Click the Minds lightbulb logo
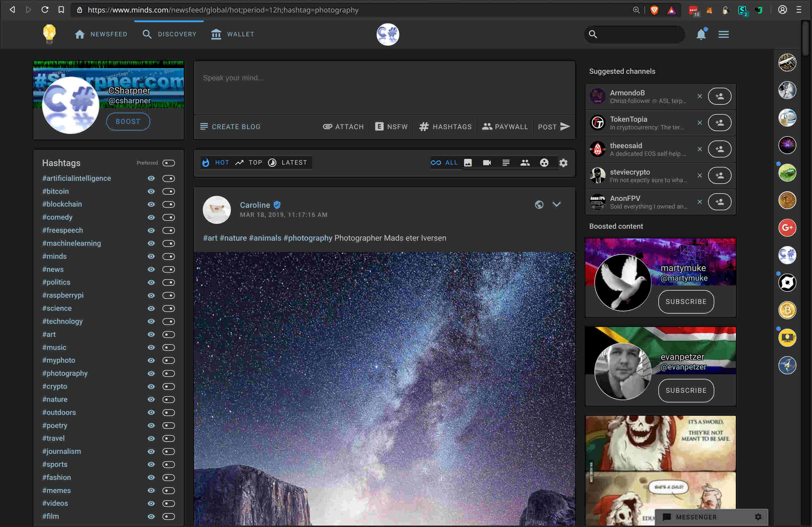This screenshot has width=812, height=527. tap(49, 34)
